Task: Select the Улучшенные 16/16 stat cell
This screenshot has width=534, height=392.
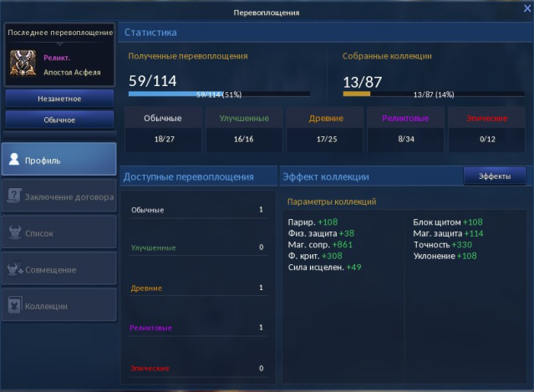Action: coord(242,128)
